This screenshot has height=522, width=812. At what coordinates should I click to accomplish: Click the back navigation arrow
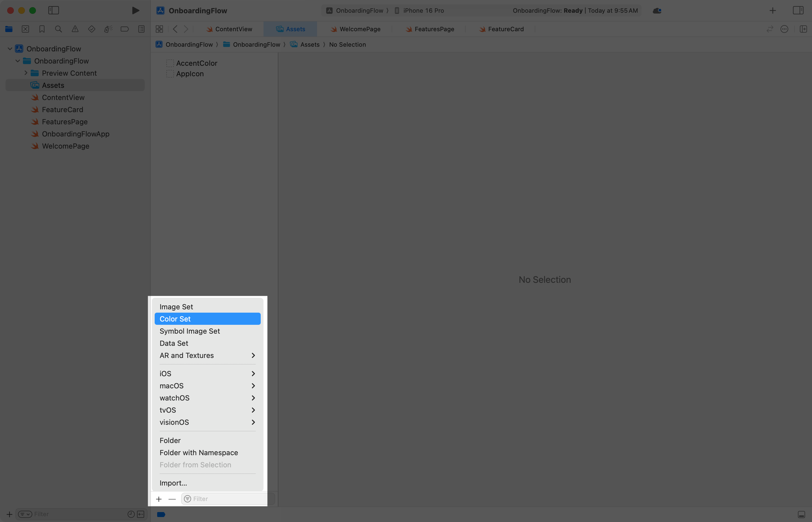175,29
